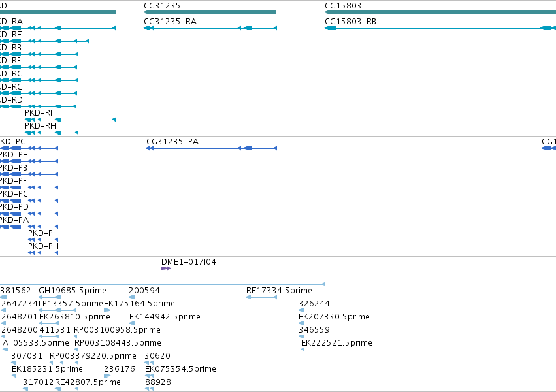Select the EK185231.5prime EST label
Viewport: 556px width, 392px height.
tap(47, 369)
